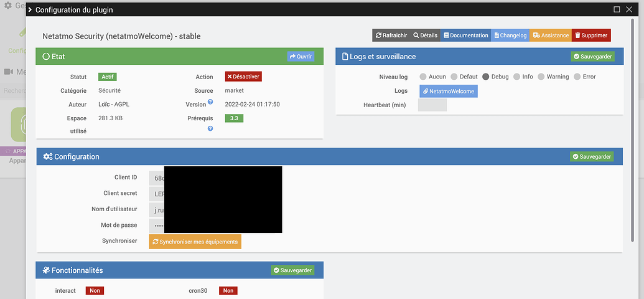Click the dialog's vertical scrollbar
The image size is (644, 299).
coord(632,131)
